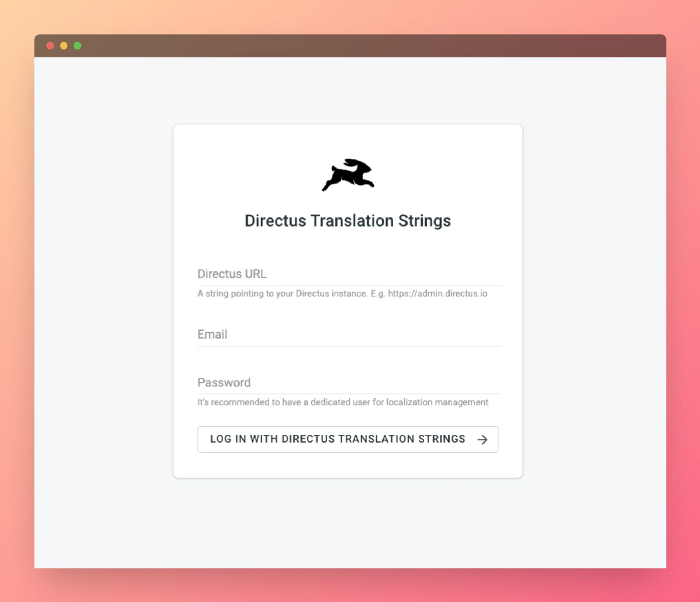Focus the Directus URL input field
Screen dimensions: 700x602
pyautogui.click(x=349, y=274)
